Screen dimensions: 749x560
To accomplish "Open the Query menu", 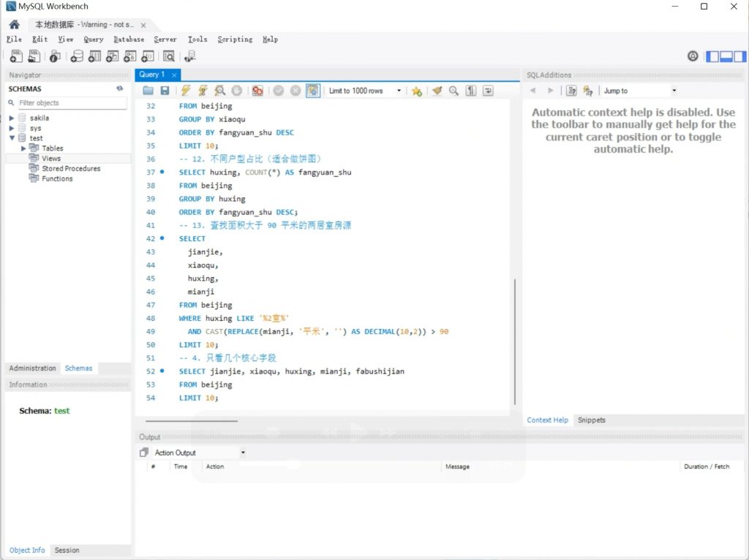I will tap(94, 39).
